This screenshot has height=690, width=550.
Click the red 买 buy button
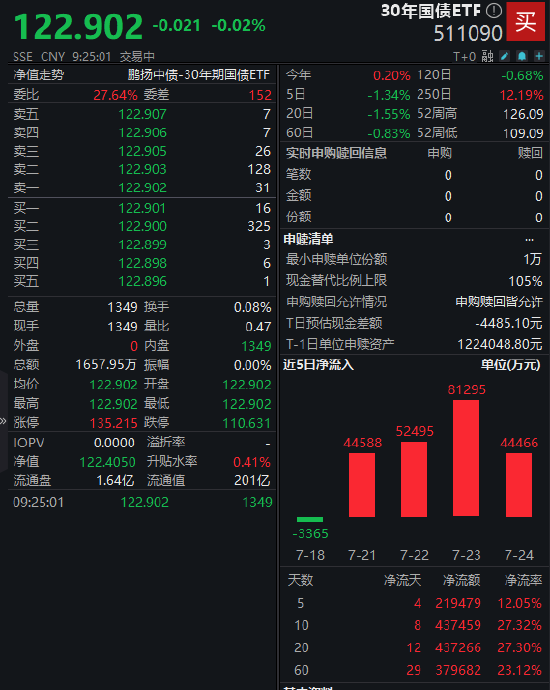525,21
